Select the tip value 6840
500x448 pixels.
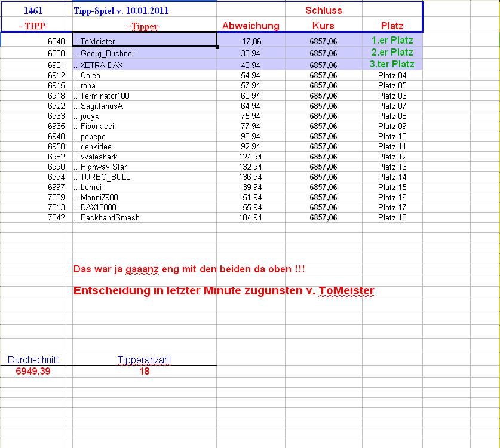point(56,41)
